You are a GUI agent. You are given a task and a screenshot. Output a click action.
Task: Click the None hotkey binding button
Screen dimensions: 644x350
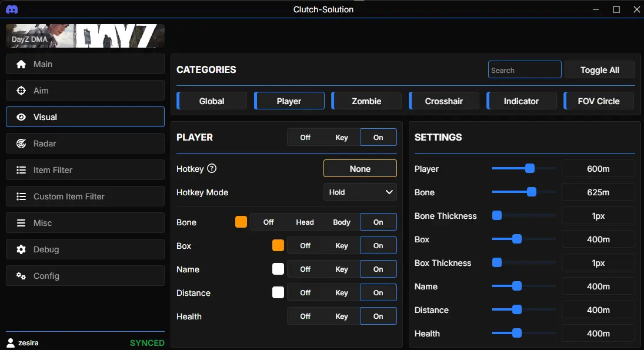(360, 168)
